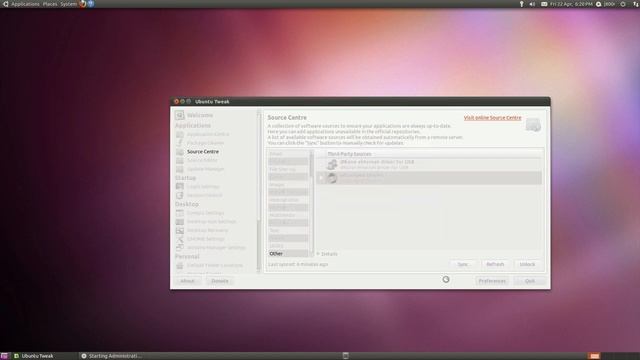Image resolution: width=640 pixels, height=360 pixels.
Task: Click the Firefox launcher in top panel
Action: point(83,4)
